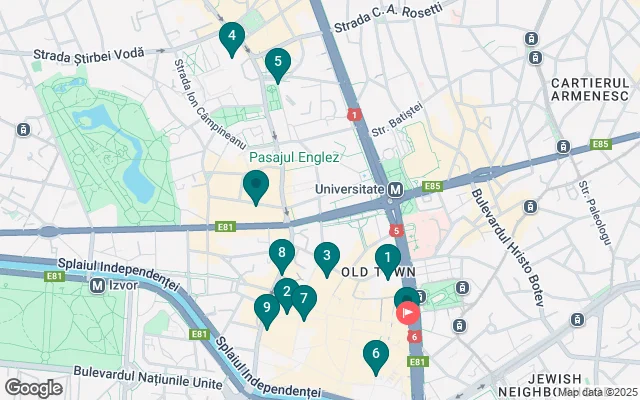The height and width of the screenshot is (400, 640).
Task: Click the red flag destination marker
Action: click(x=408, y=313)
